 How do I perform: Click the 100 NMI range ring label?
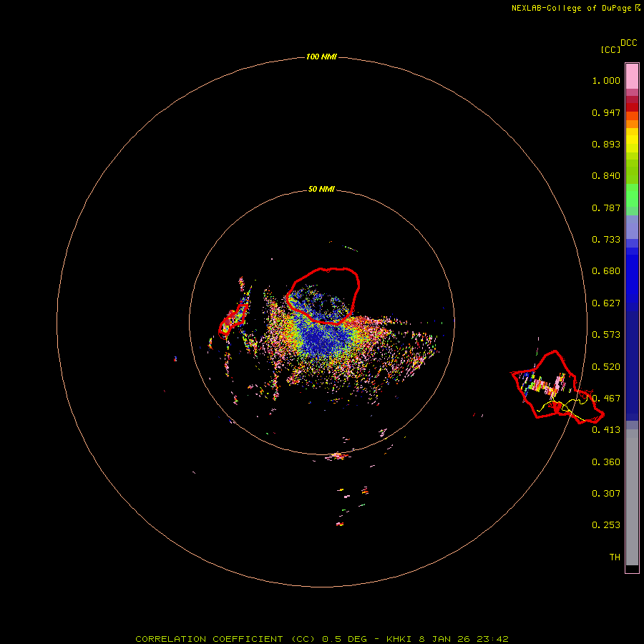[x=321, y=57]
